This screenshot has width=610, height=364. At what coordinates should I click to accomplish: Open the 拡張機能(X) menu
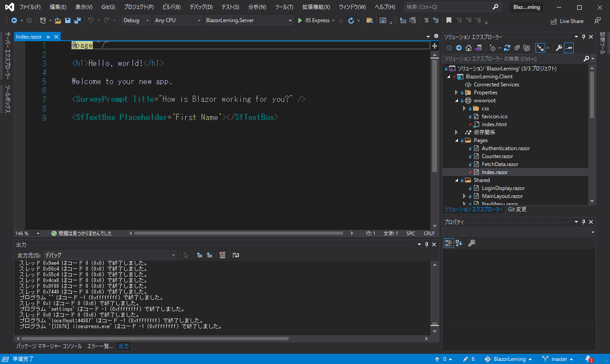point(316,7)
